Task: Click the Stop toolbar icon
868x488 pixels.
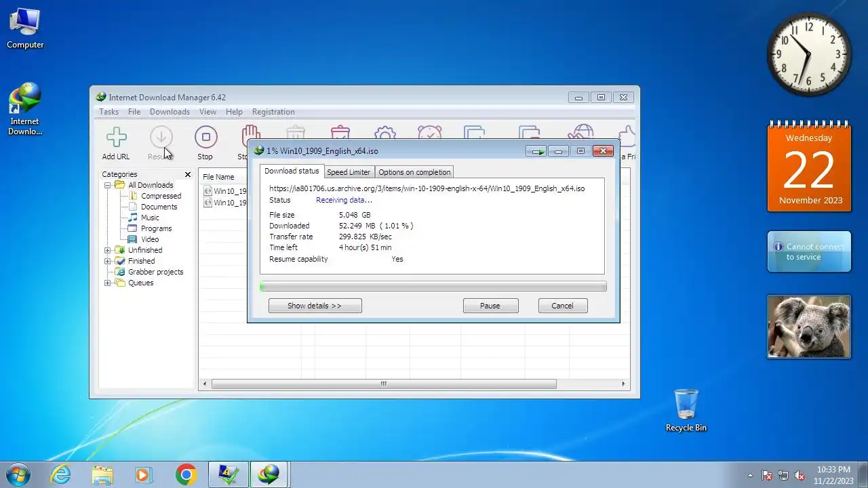Action: (205, 138)
